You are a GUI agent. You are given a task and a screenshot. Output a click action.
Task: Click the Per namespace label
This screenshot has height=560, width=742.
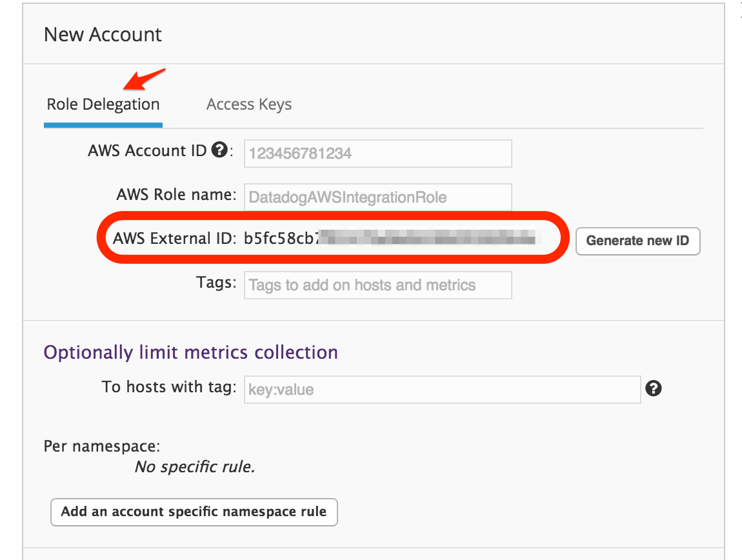click(101, 446)
